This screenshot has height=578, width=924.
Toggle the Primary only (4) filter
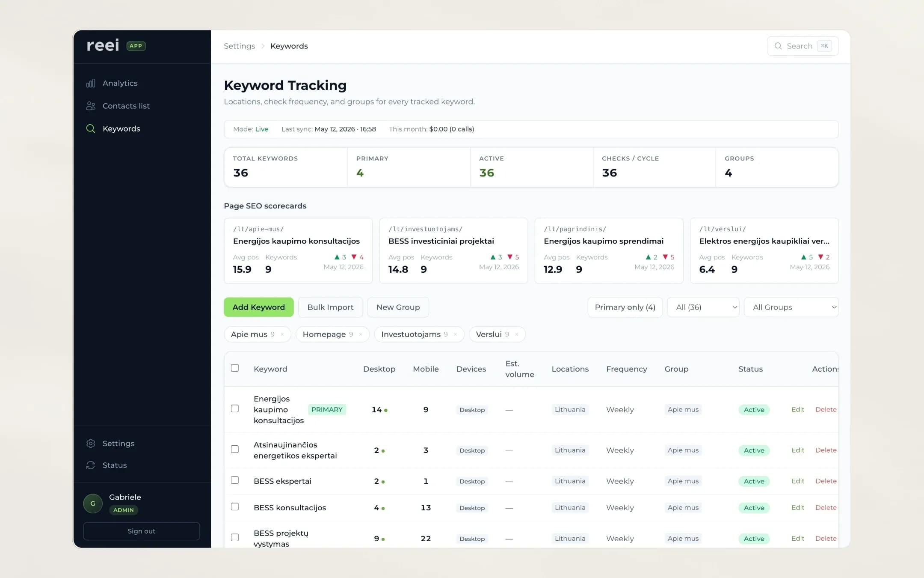click(625, 307)
